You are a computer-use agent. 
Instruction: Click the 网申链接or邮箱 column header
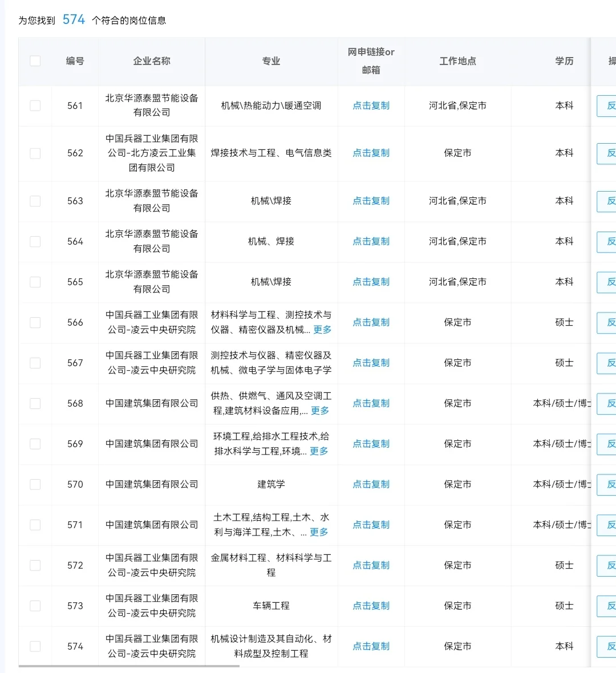click(x=371, y=61)
